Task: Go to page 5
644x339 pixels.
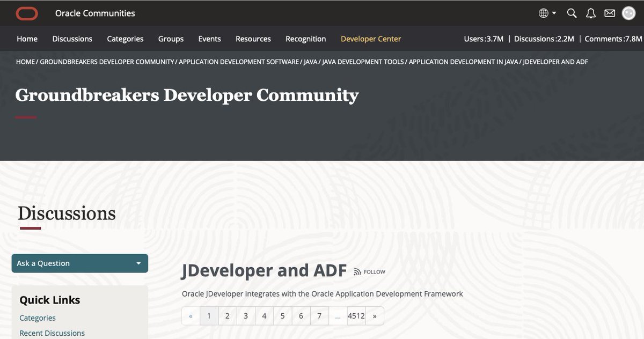Action: coord(282,316)
